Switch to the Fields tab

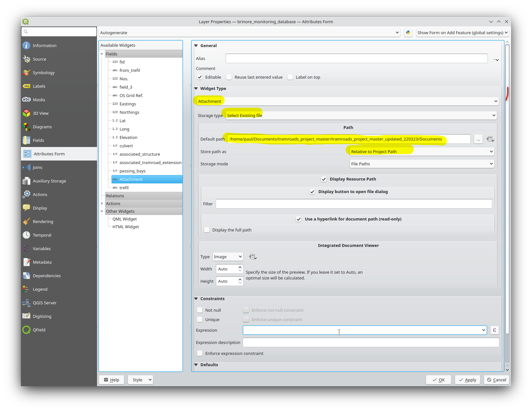point(38,140)
